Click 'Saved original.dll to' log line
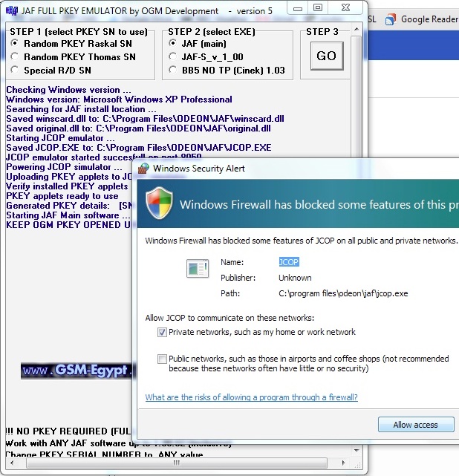Screen dimensions: 459x476 (138, 128)
